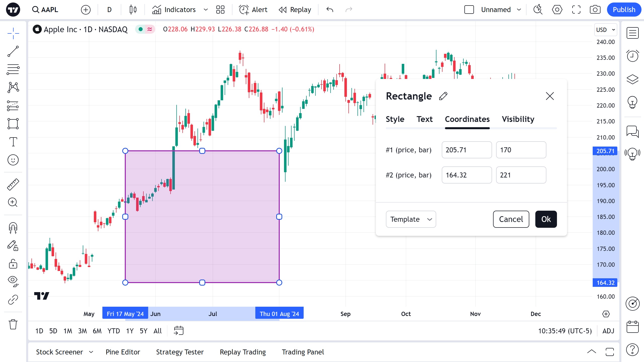Select the Trend Line drawing tool

tap(13, 51)
